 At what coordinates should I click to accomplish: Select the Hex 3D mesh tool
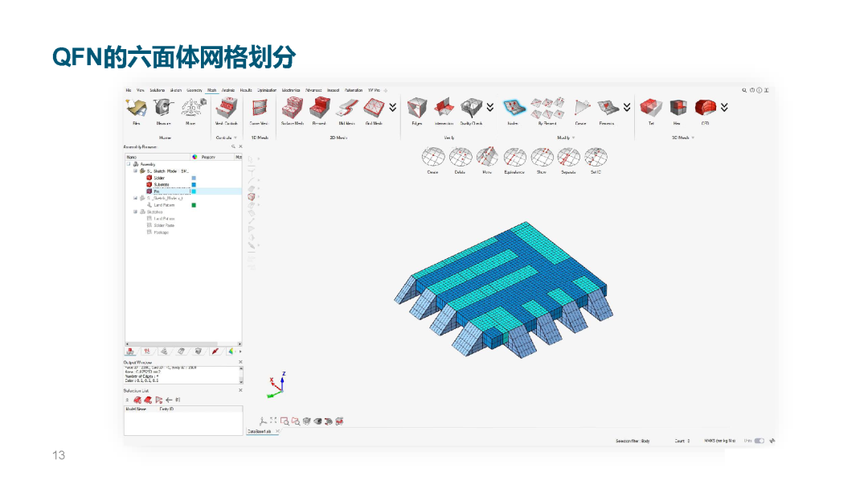[678, 111]
